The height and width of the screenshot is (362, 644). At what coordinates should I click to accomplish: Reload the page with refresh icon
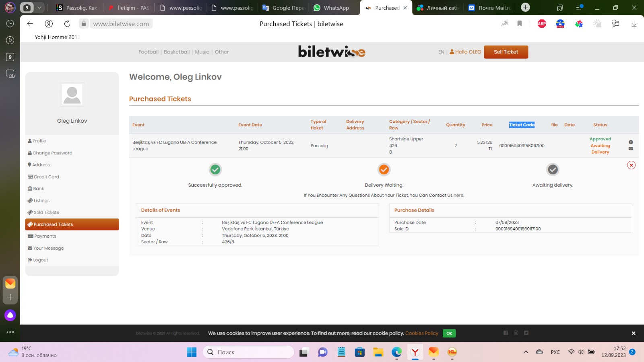click(x=67, y=24)
